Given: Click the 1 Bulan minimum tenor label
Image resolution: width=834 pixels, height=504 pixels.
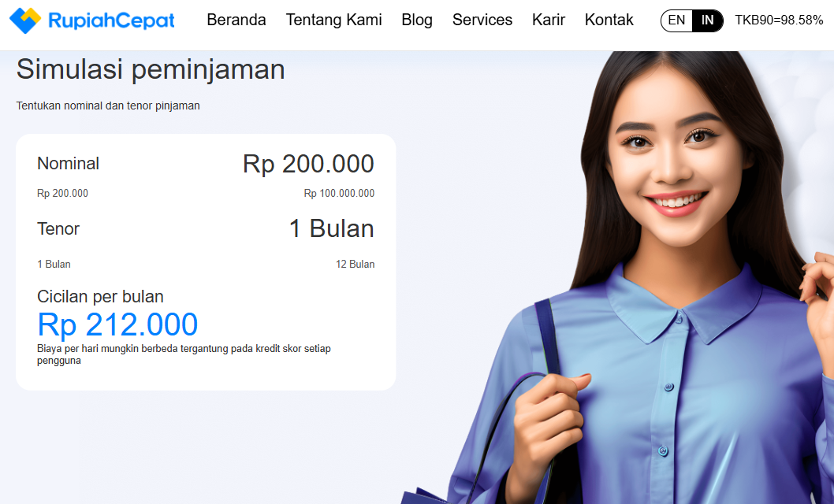Looking at the screenshot, I should pyautogui.click(x=54, y=264).
